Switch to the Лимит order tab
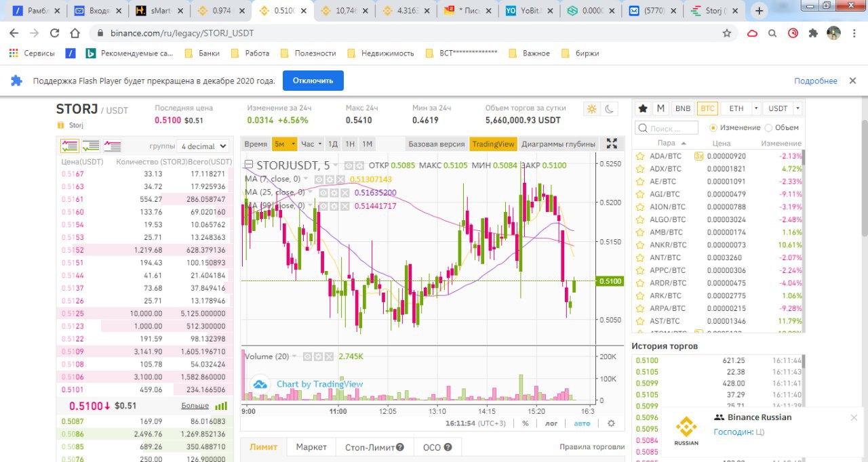 click(x=263, y=447)
